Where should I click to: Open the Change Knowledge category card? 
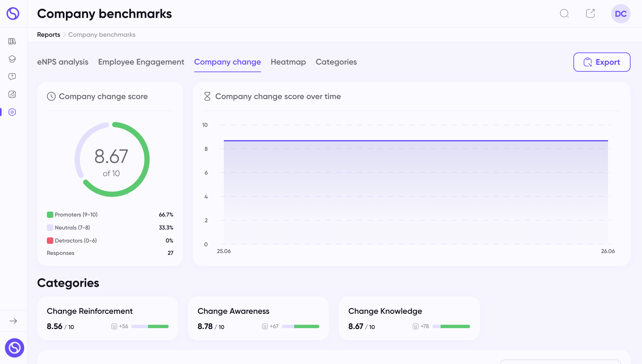409,318
